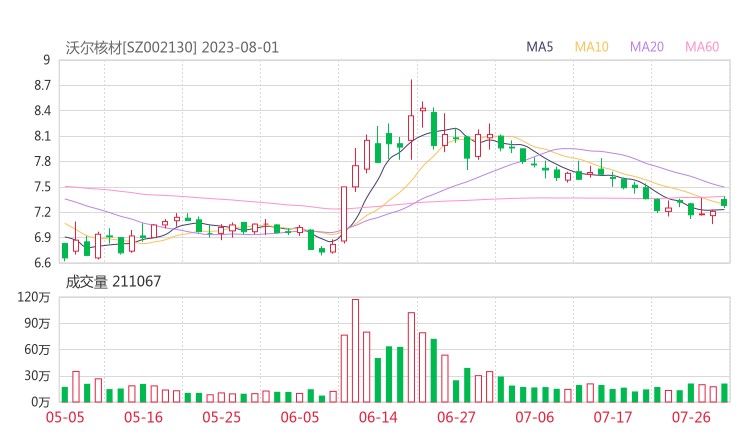Click the 8.4 price axis value
The width and height of the screenshot is (740, 440).
coord(42,111)
